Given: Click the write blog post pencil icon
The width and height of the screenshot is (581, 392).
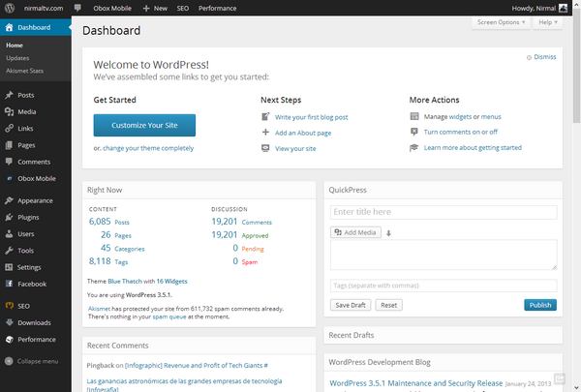Looking at the screenshot, I should [x=265, y=117].
